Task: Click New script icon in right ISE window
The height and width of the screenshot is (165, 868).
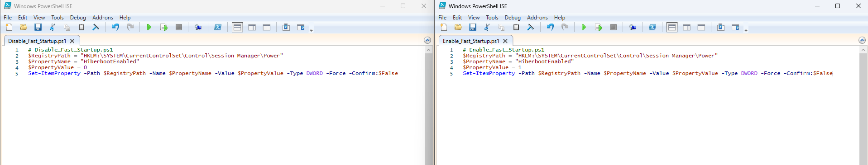Action: (x=444, y=28)
